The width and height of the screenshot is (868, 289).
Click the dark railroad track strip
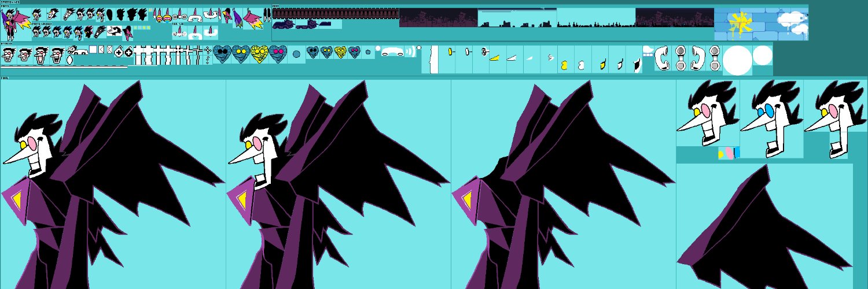click(x=336, y=14)
